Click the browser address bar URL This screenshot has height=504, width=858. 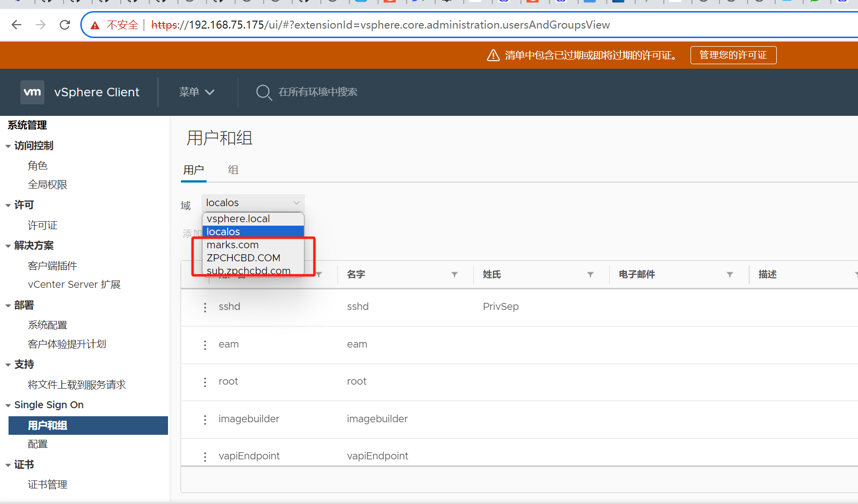pos(381,25)
